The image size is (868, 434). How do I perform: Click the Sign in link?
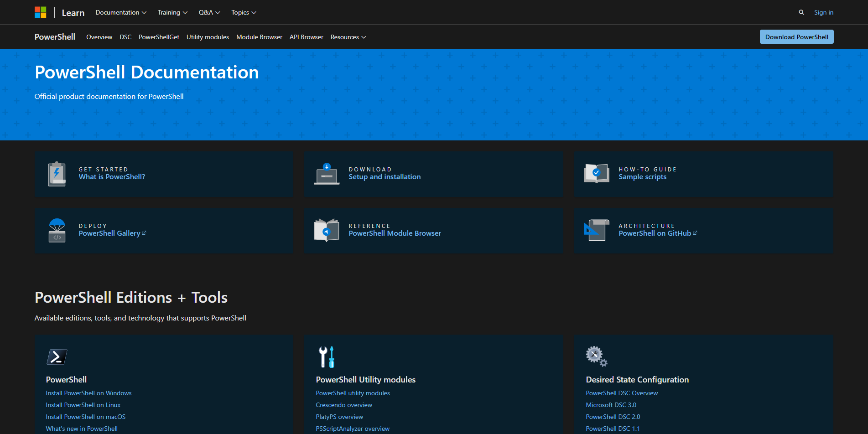[823, 12]
